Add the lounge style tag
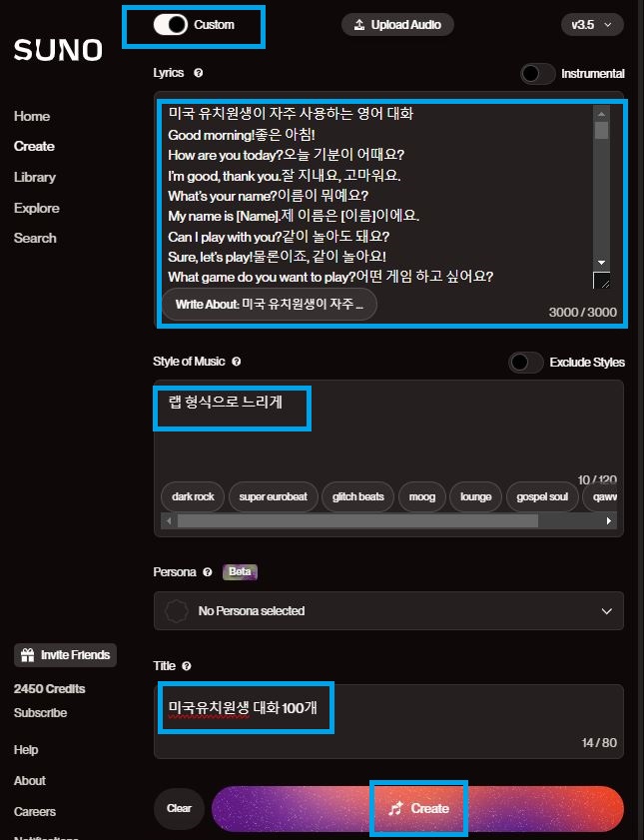The height and width of the screenshot is (840, 644). point(476,496)
